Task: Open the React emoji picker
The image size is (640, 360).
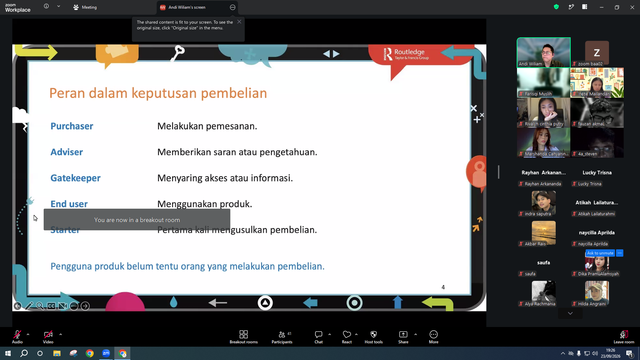Action: point(347,337)
